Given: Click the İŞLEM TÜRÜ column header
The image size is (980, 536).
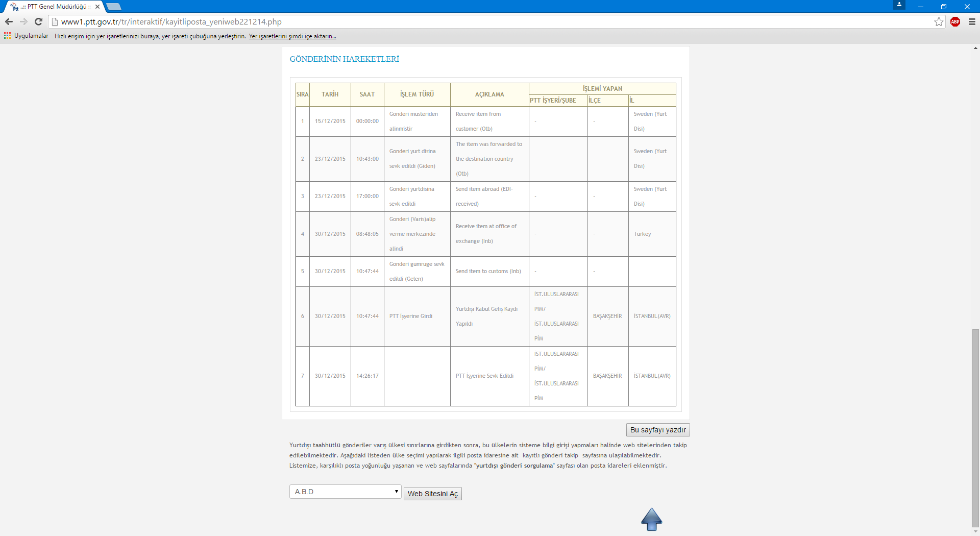Looking at the screenshot, I should point(417,94).
